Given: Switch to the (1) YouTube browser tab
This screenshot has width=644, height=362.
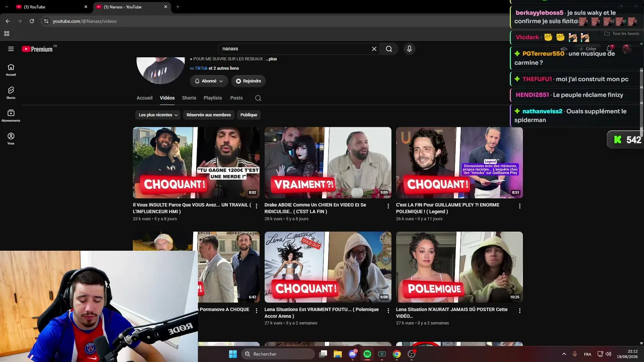Looking at the screenshot, I should pyautogui.click(x=50, y=7).
